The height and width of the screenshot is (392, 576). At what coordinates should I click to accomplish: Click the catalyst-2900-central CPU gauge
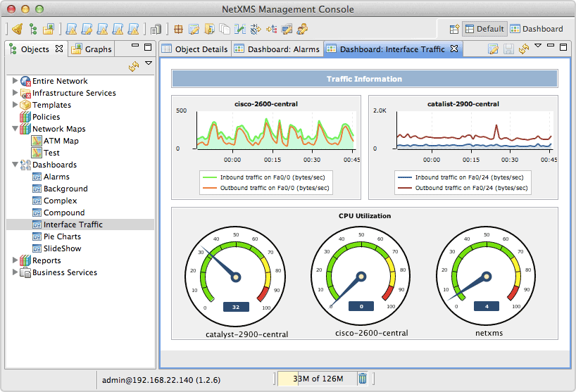click(x=235, y=277)
